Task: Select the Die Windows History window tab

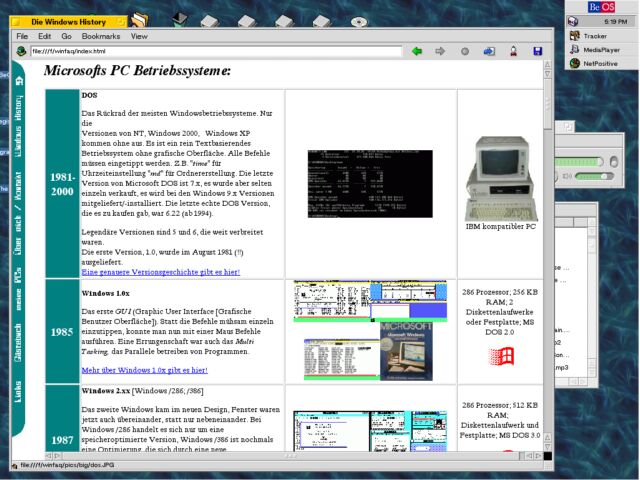Action: tap(68, 22)
